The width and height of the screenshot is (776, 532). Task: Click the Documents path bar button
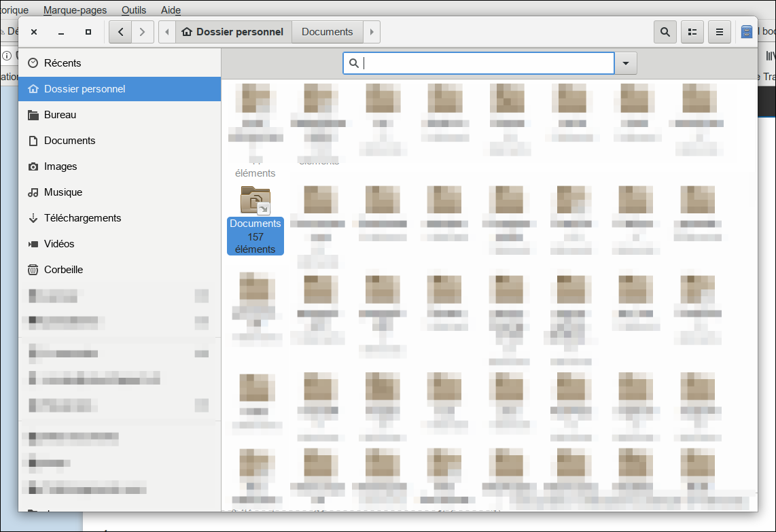pyautogui.click(x=327, y=32)
